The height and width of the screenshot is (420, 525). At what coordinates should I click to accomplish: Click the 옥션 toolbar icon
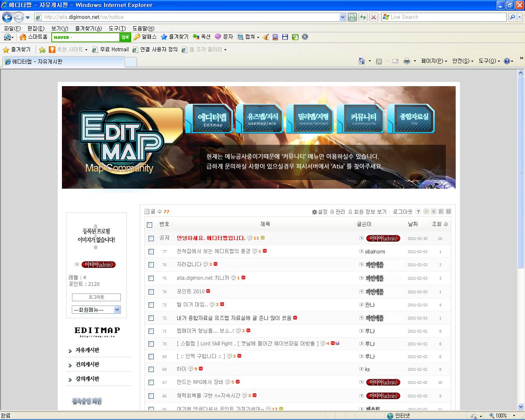pyautogui.click(x=196, y=37)
